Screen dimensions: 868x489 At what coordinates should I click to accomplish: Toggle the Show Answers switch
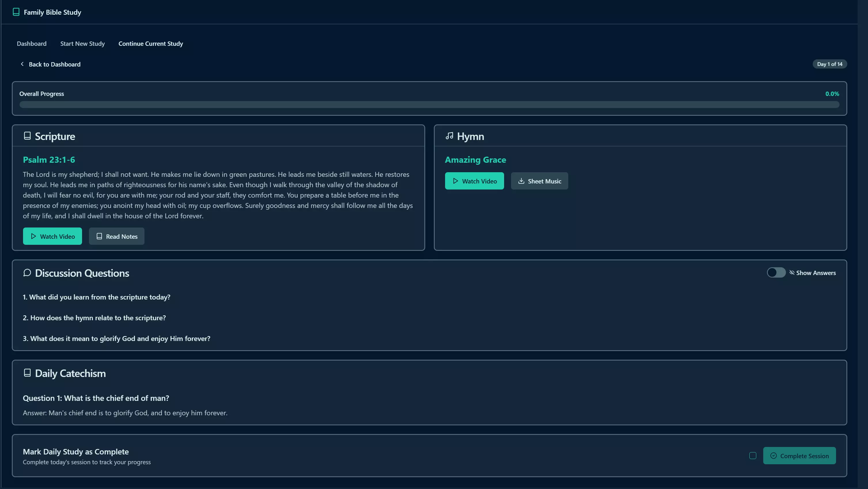tap(776, 273)
